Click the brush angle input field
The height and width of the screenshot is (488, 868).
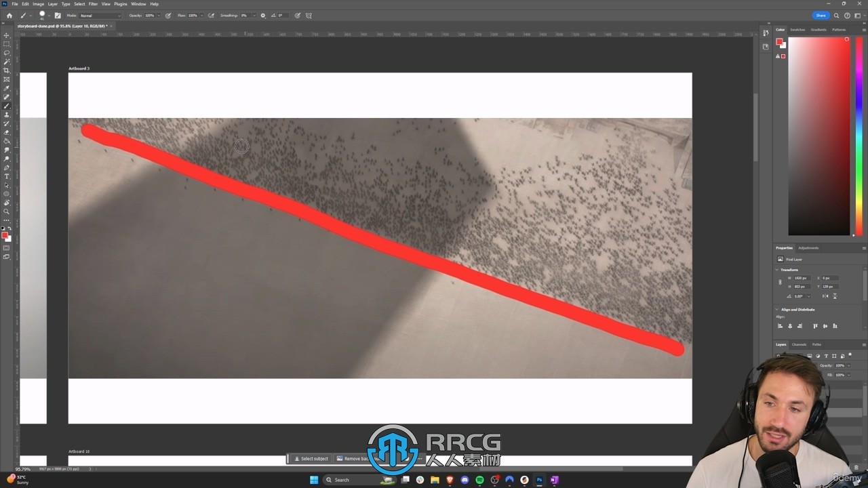pyautogui.click(x=282, y=15)
